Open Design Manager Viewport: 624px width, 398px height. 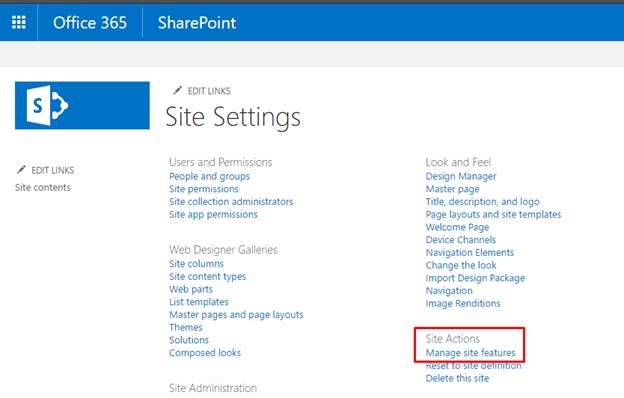pyautogui.click(x=461, y=176)
